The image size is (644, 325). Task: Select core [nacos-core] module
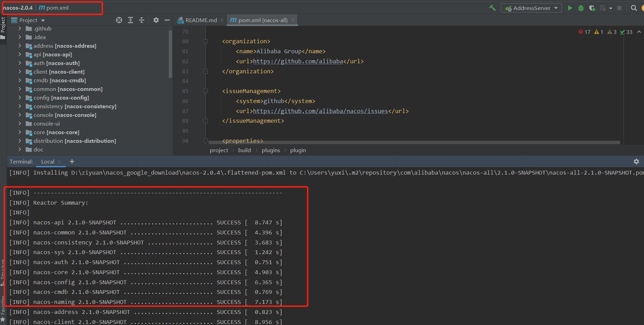tap(56, 132)
